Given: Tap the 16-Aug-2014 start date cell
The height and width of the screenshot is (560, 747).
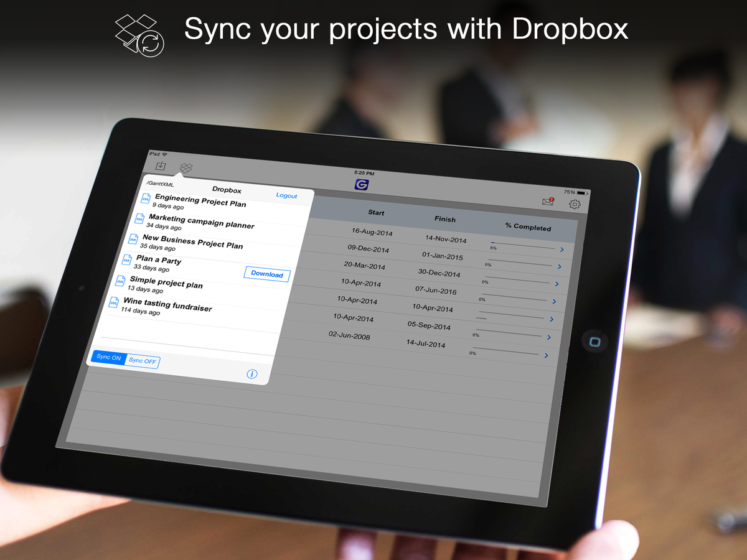Looking at the screenshot, I should coord(372,231).
